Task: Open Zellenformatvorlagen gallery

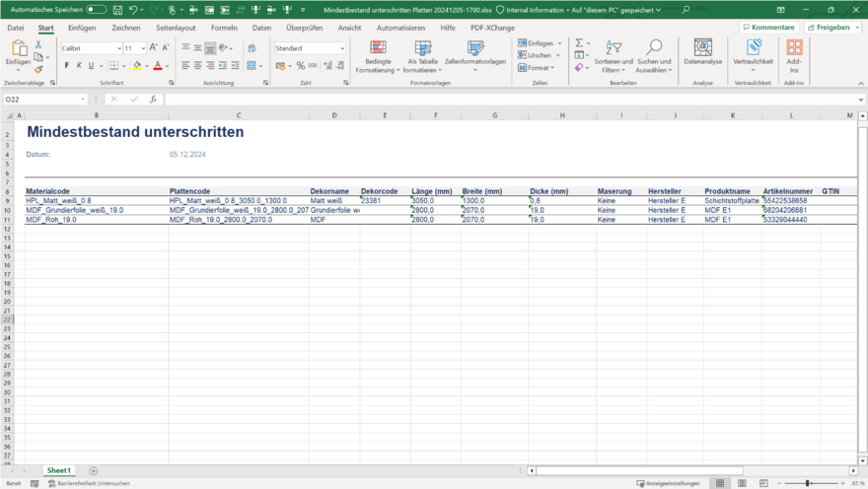Action: coord(475,57)
